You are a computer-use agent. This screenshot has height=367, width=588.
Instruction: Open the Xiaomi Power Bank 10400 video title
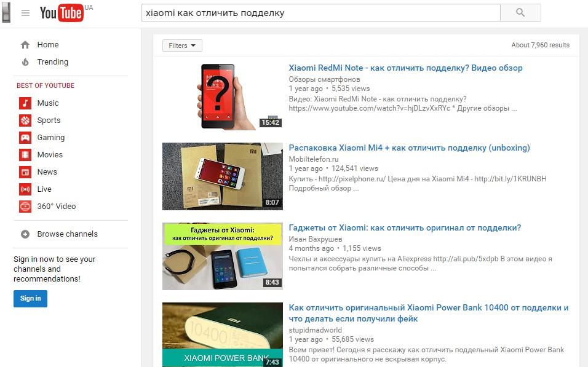pos(429,313)
